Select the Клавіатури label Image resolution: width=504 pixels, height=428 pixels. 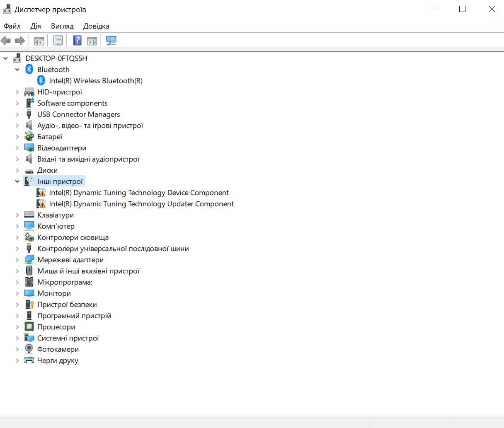coord(56,215)
